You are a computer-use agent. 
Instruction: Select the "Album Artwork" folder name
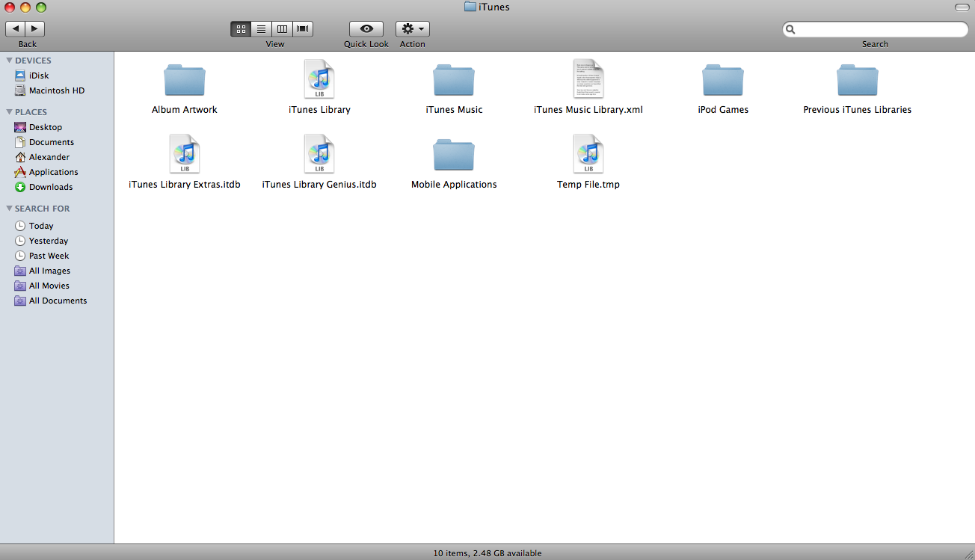pos(185,110)
